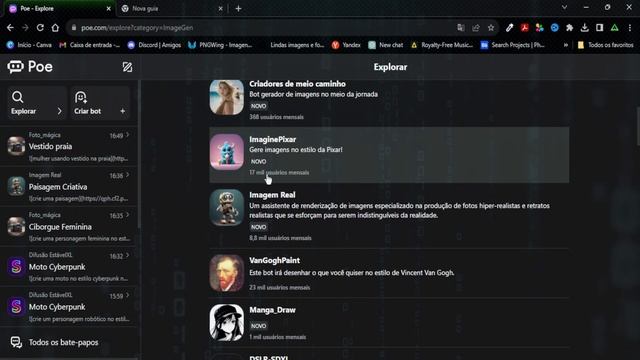Go back in the browser
Screen dimensions: 640x360
[x=10, y=28]
